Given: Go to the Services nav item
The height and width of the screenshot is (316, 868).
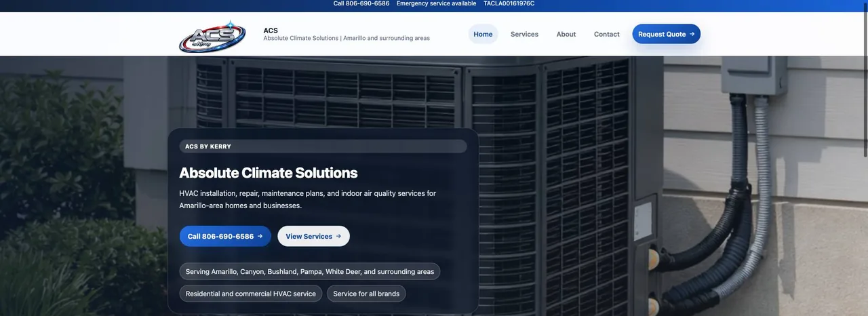Looking at the screenshot, I should pos(524,34).
